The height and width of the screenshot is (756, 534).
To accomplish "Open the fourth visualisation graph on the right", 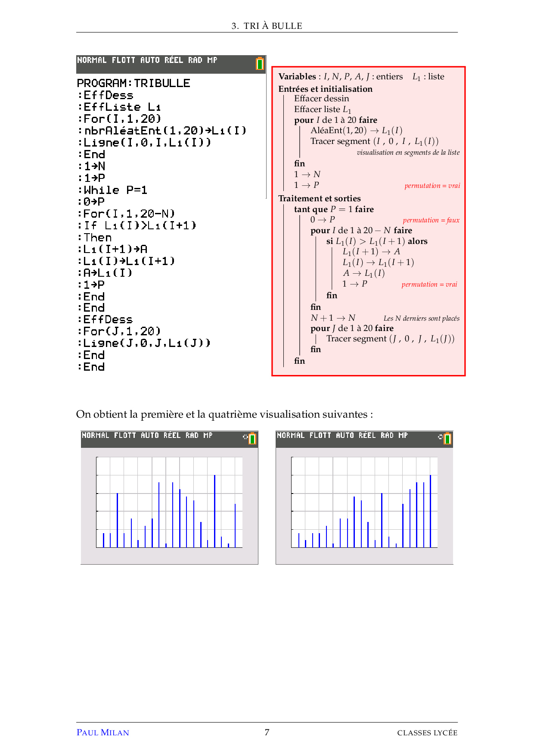I will [x=364, y=502].
